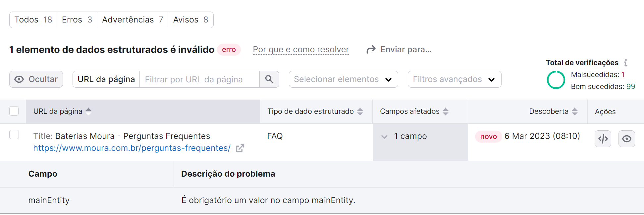The height and width of the screenshot is (215, 644).
Task: Click the sort arrows on Descoberta column
Action: [576, 111]
